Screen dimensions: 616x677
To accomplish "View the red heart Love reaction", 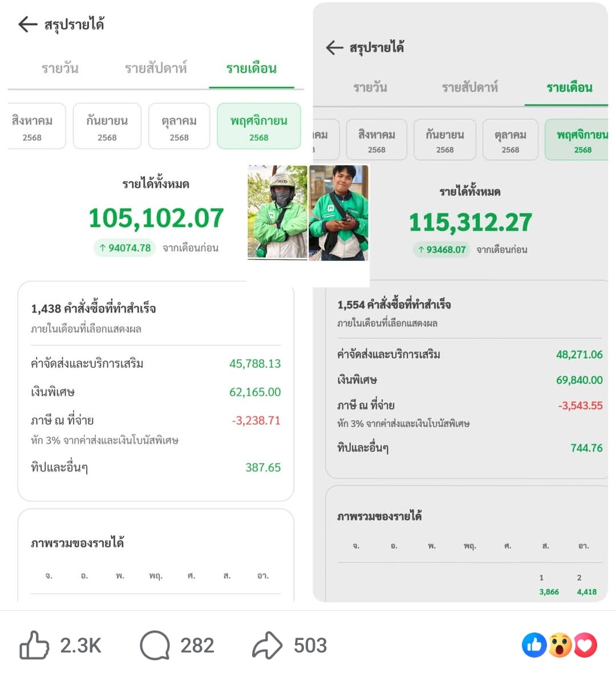I will click(x=585, y=645).
